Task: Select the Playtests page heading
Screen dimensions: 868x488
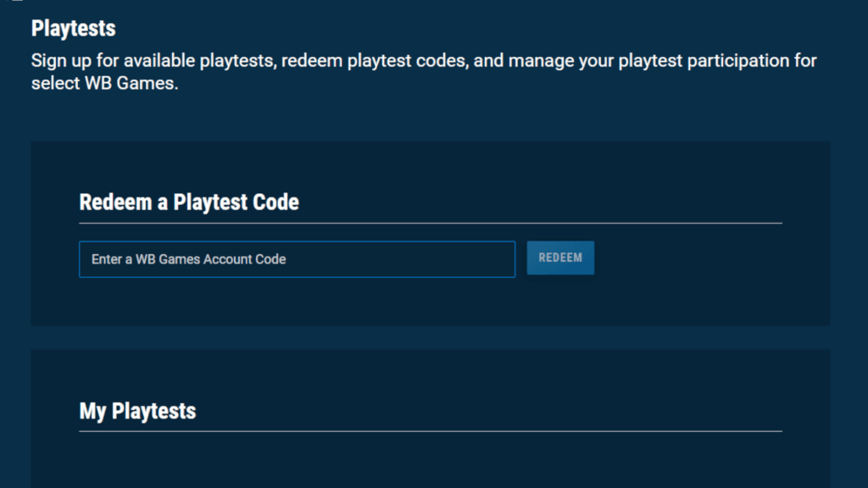Action: click(72, 28)
